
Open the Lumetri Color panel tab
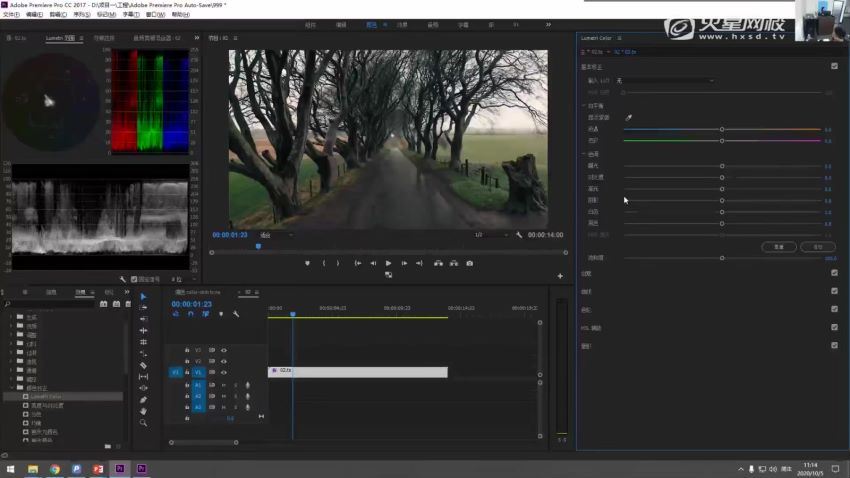596,38
